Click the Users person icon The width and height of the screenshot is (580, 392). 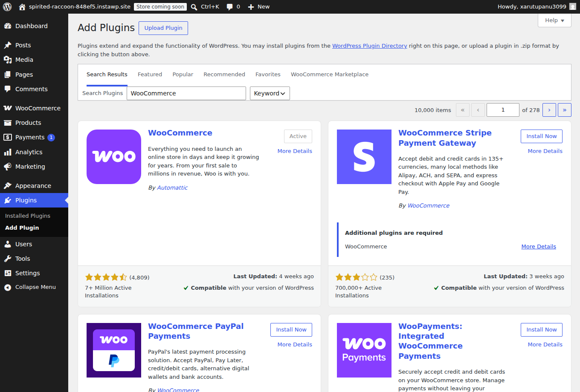coord(8,244)
